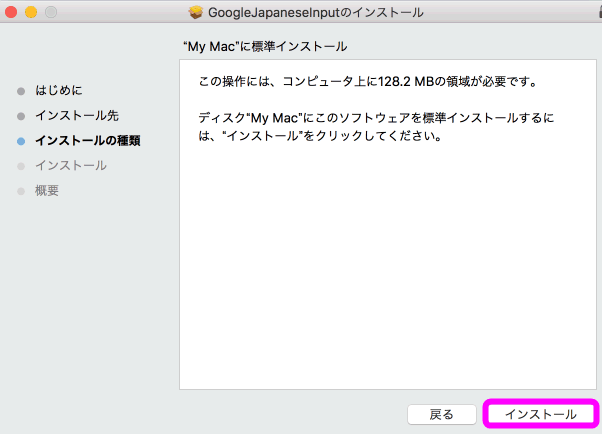Select the インストール先 step label
The width and height of the screenshot is (602, 434).
(x=77, y=116)
